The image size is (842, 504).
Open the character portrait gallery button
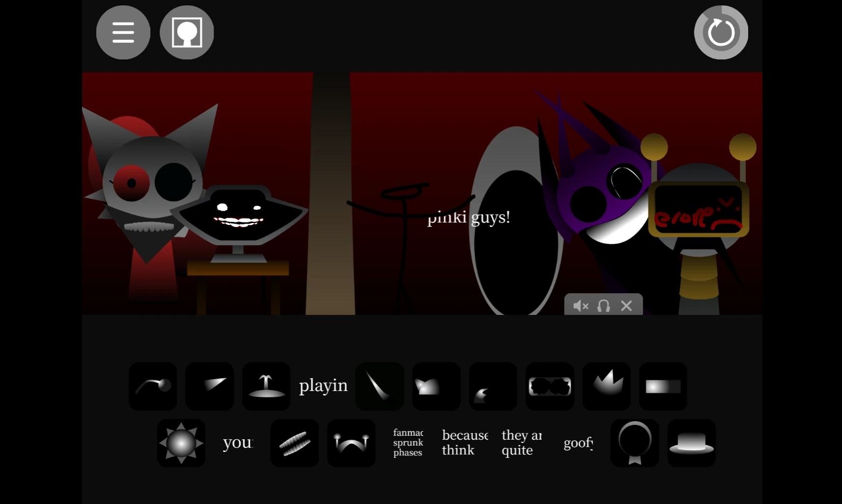tap(187, 32)
